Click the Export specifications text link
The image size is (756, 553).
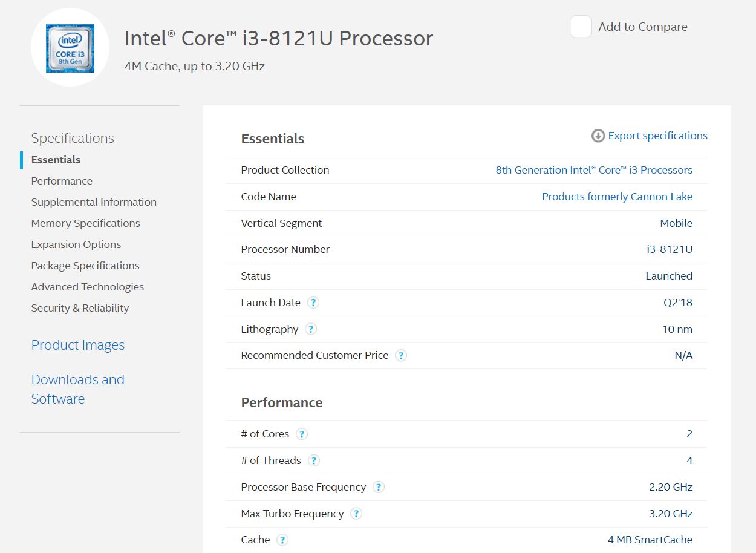657,136
